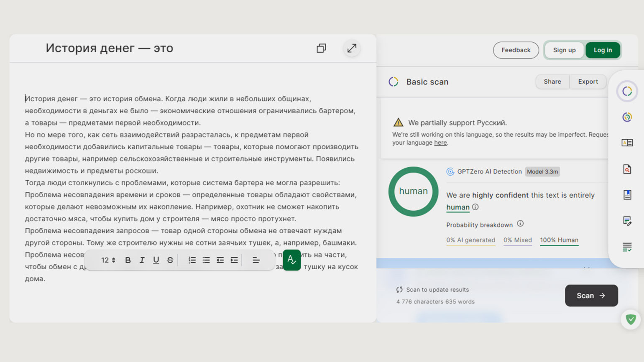Click the copy document icon

point(321,48)
